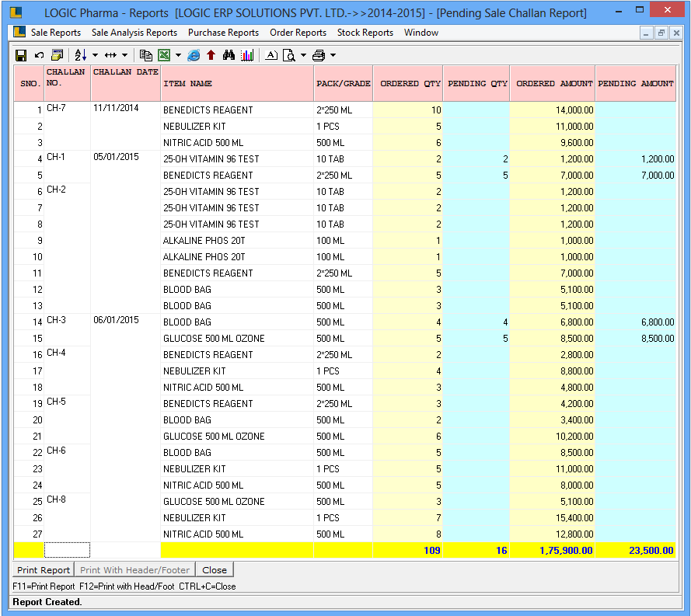691x616 pixels.
Task: Open the sort options dropdown arrow
Action: 95,55
